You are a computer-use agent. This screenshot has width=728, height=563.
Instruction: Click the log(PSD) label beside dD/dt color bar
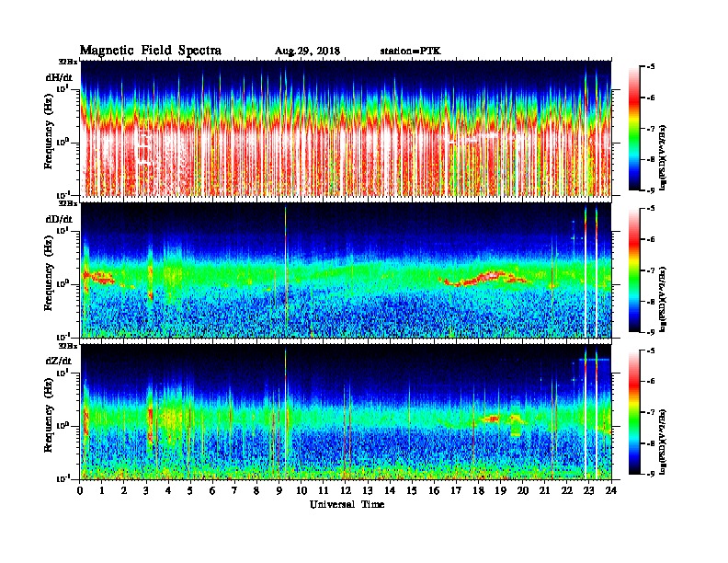pyautogui.click(x=663, y=299)
